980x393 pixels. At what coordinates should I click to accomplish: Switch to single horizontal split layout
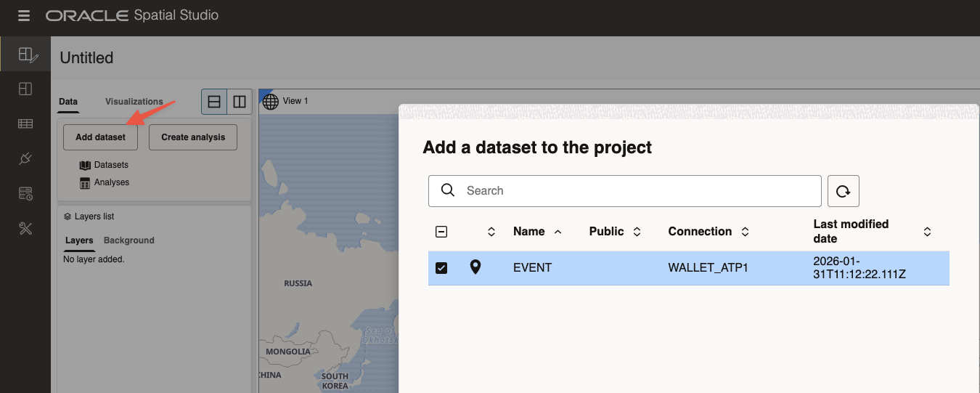point(214,102)
